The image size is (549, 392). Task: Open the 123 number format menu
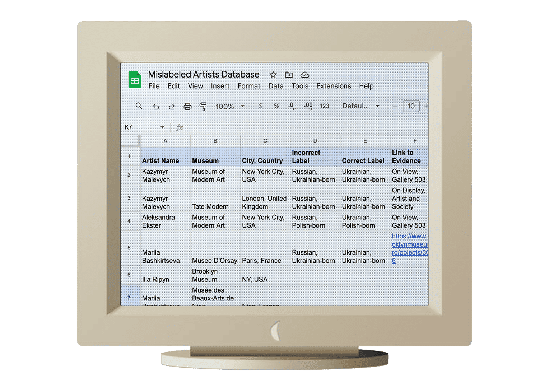[x=325, y=106]
